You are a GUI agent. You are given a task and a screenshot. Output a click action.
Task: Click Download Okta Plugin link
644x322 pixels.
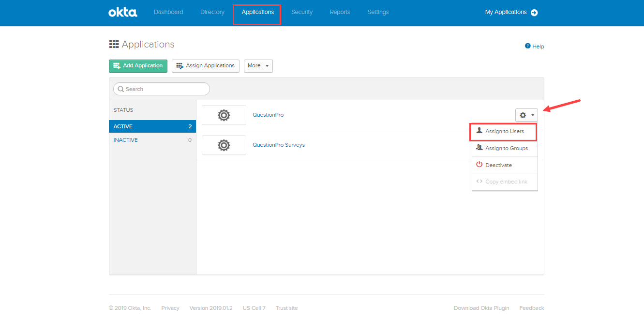point(481,308)
